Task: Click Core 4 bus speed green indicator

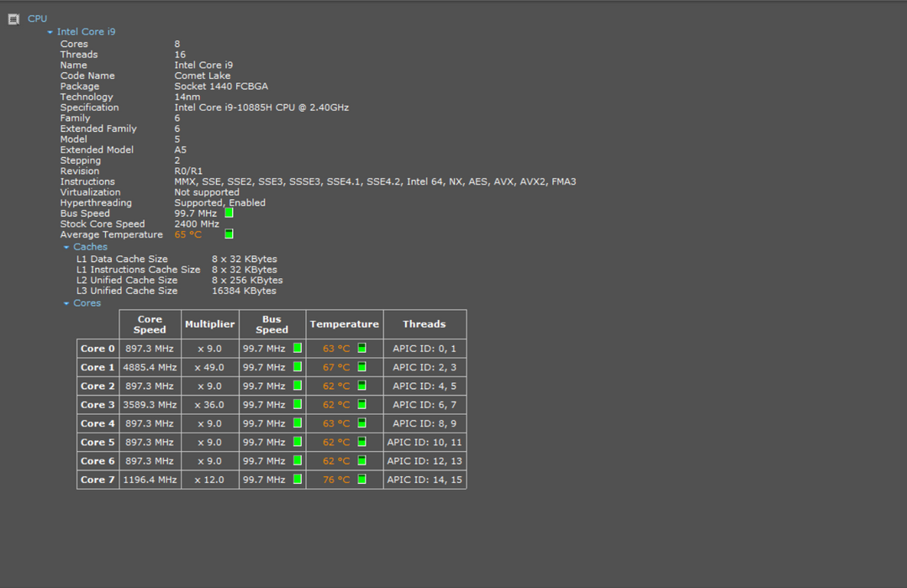Action: click(298, 423)
